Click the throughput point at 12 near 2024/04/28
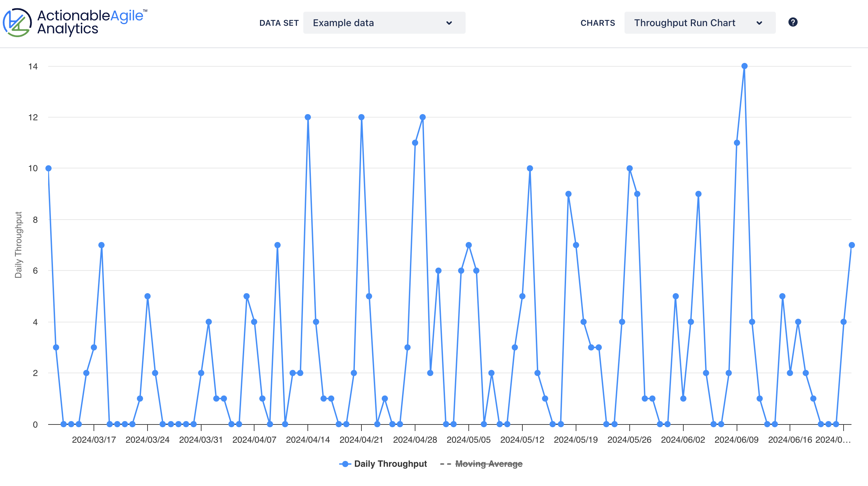This screenshot has width=868, height=486. click(x=423, y=117)
